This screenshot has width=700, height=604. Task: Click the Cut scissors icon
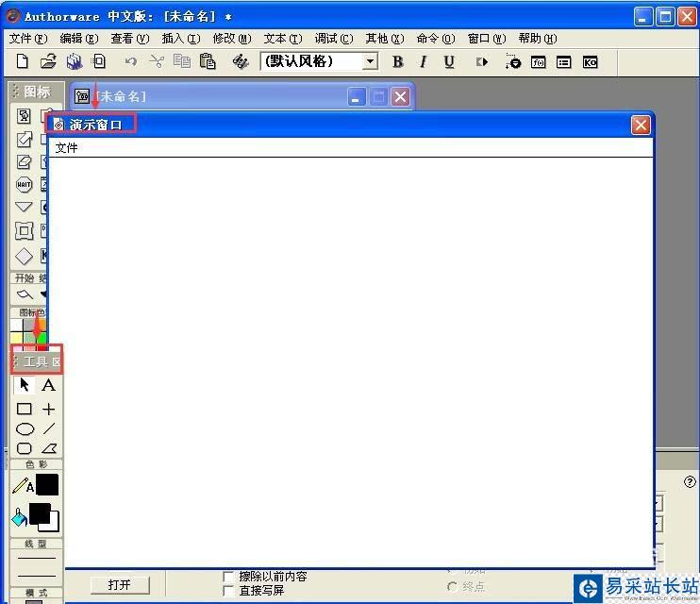(157, 61)
